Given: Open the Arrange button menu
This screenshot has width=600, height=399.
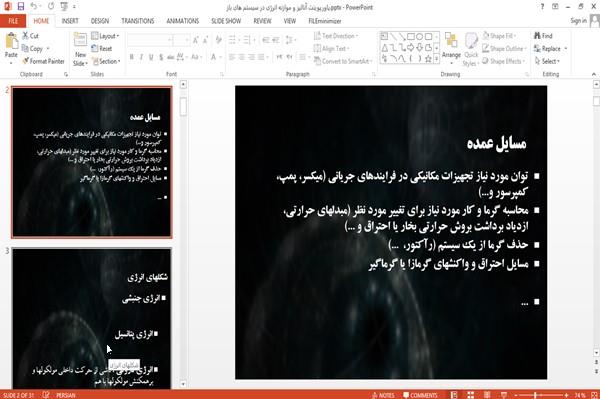Looking at the screenshot, I should coord(451,49).
